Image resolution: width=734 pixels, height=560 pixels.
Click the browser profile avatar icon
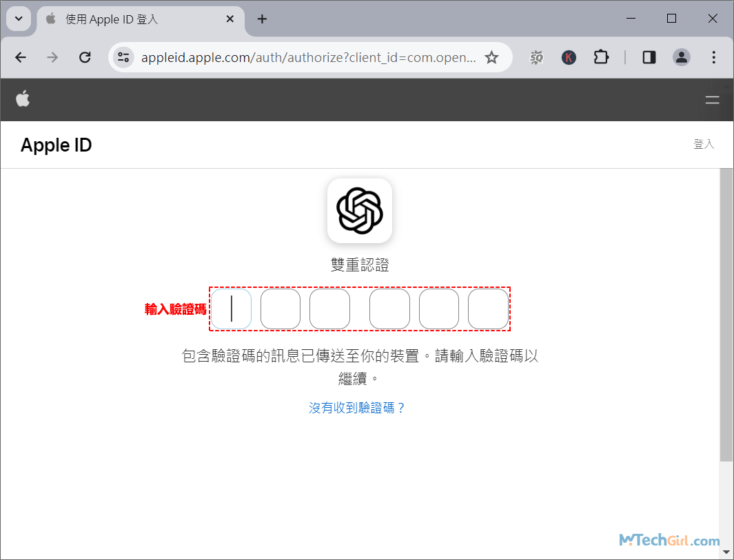tap(682, 57)
